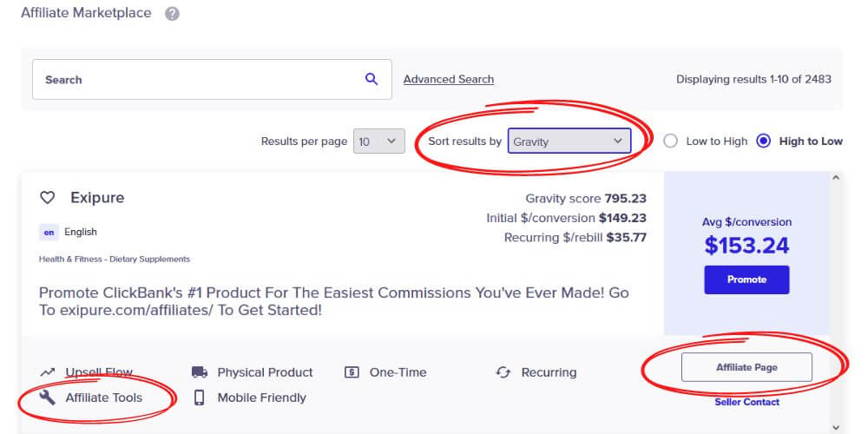
Task: Click the Exipure product title
Action: tap(97, 198)
